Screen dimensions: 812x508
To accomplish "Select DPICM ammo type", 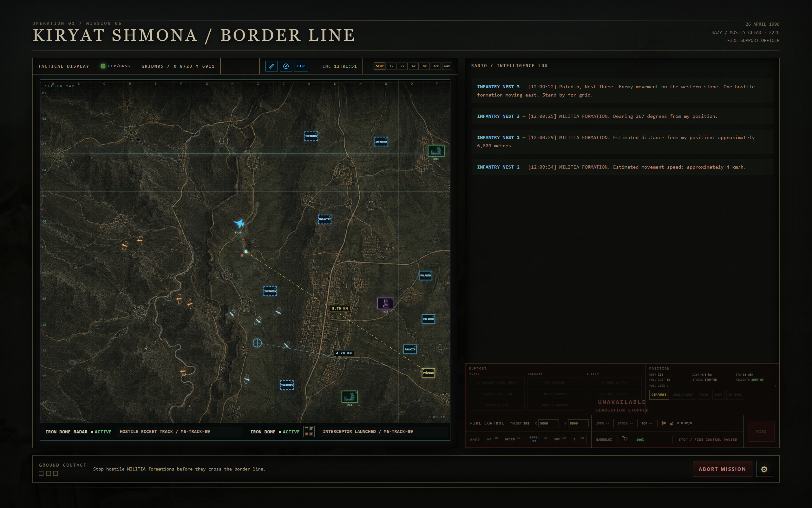I will point(512,439).
